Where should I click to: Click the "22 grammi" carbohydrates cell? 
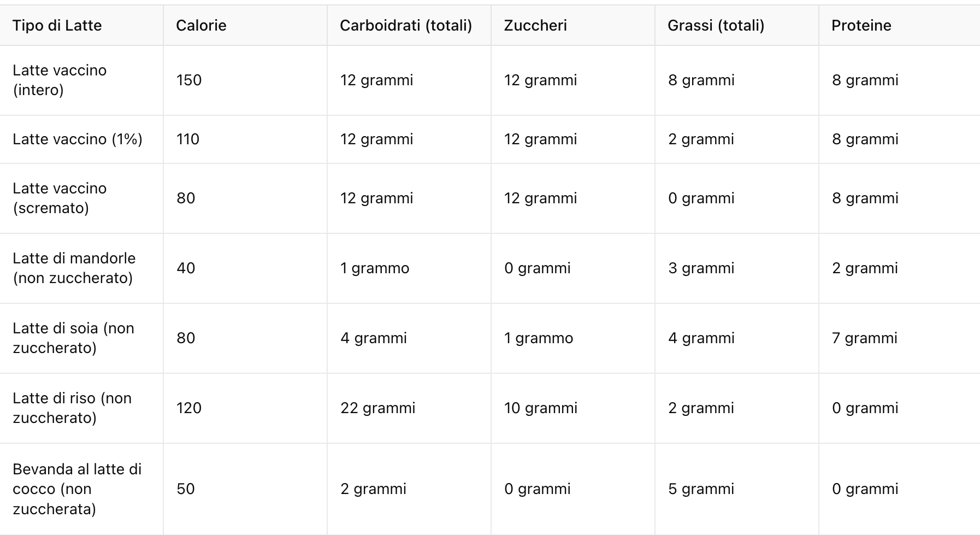coord(377,408)
